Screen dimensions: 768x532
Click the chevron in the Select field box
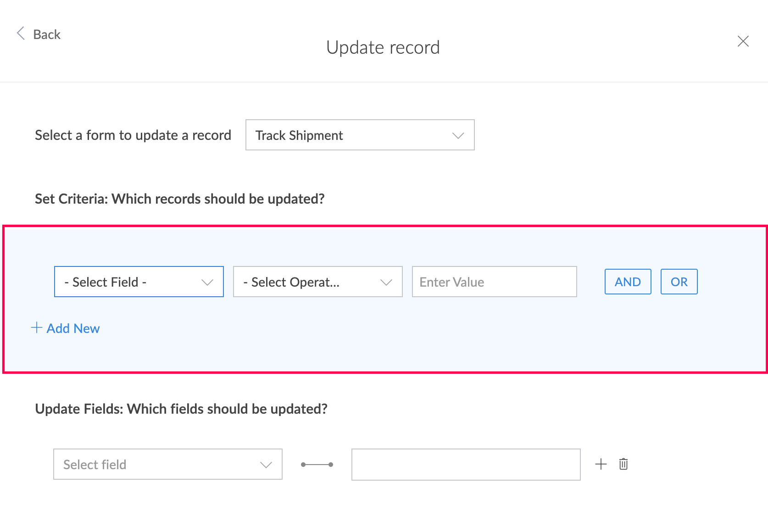pyautogui.click(x=266, y=465)
